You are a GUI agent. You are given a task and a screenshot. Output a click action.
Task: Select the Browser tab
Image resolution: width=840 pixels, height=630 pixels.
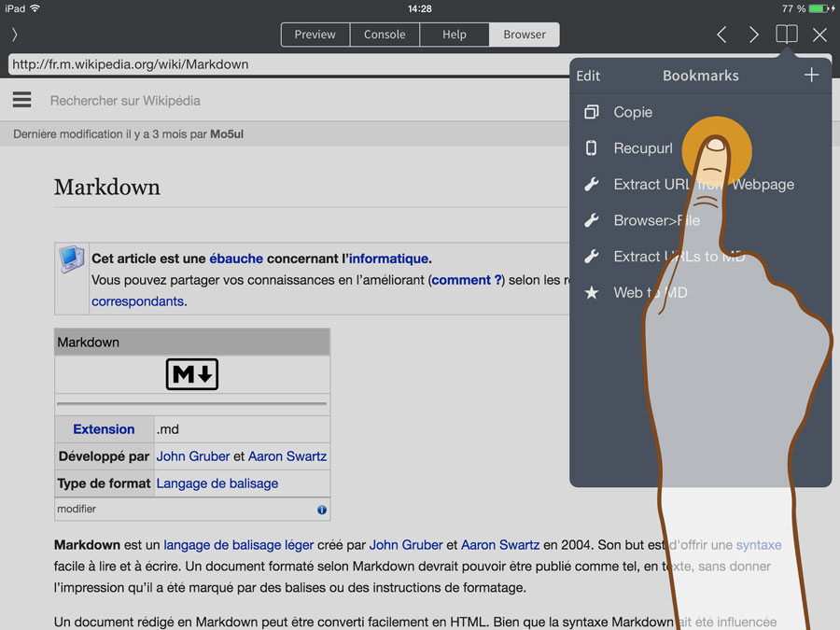pos(525,35)
